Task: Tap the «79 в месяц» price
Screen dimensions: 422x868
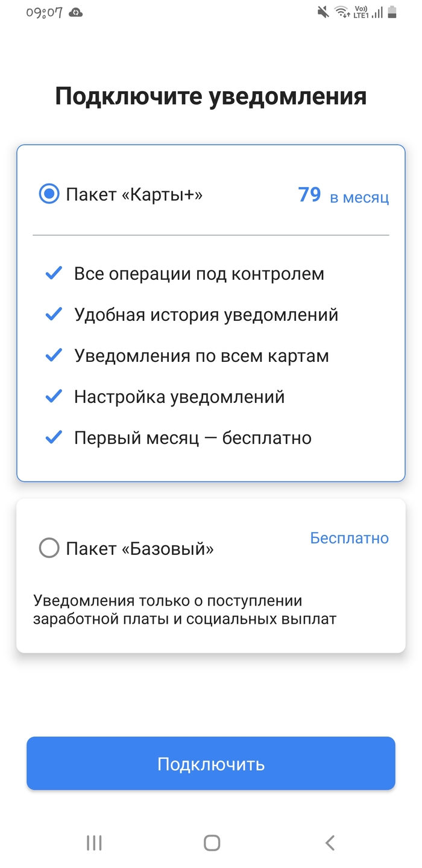Action: click(344, 194)
